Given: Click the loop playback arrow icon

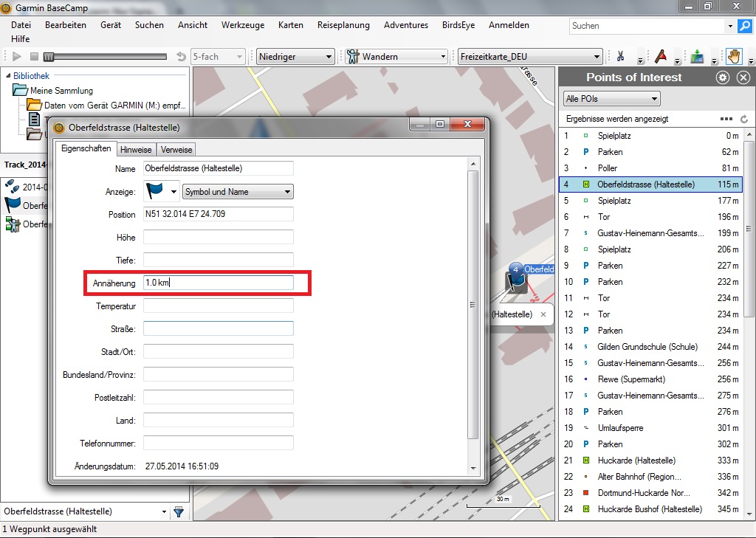Looking at the screenshot, I should click(x=182, y=56).
